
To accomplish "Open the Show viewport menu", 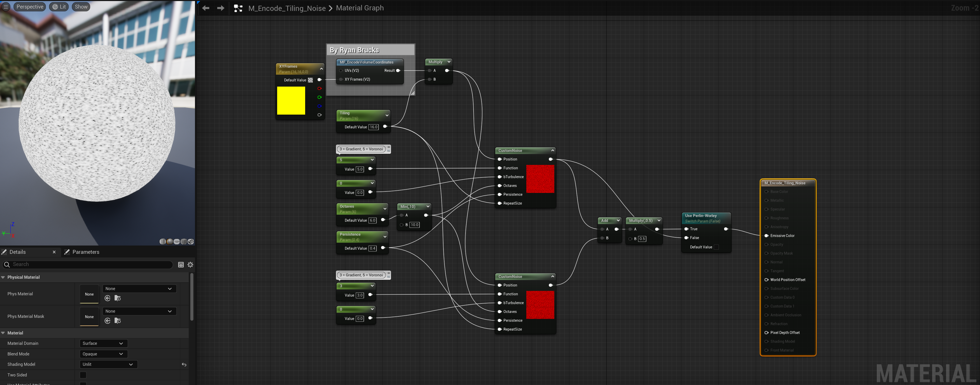I will pyautogui.click(x=81, y=7).
